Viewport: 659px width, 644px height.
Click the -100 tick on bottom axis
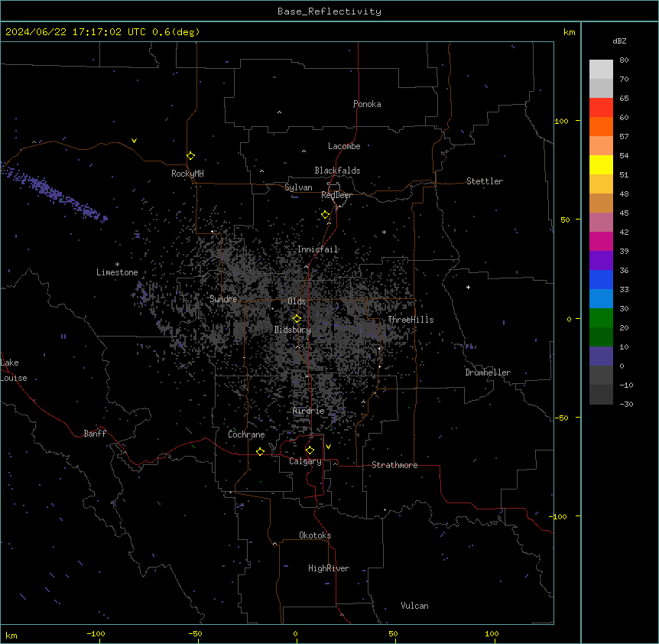(96, 633)
